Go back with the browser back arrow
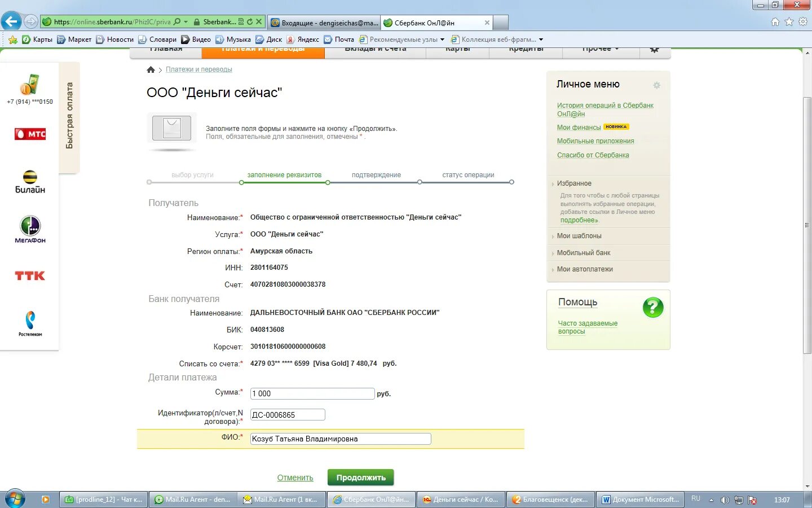Image resolution: width=812 pixels, height=508 pixels. 11,22
